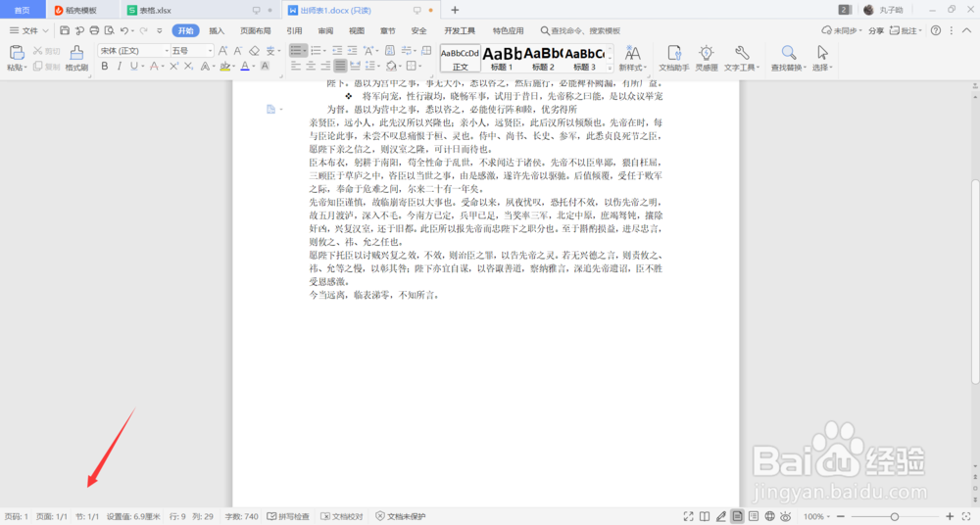Click the Paste clipboard icon

pos(17,53)
